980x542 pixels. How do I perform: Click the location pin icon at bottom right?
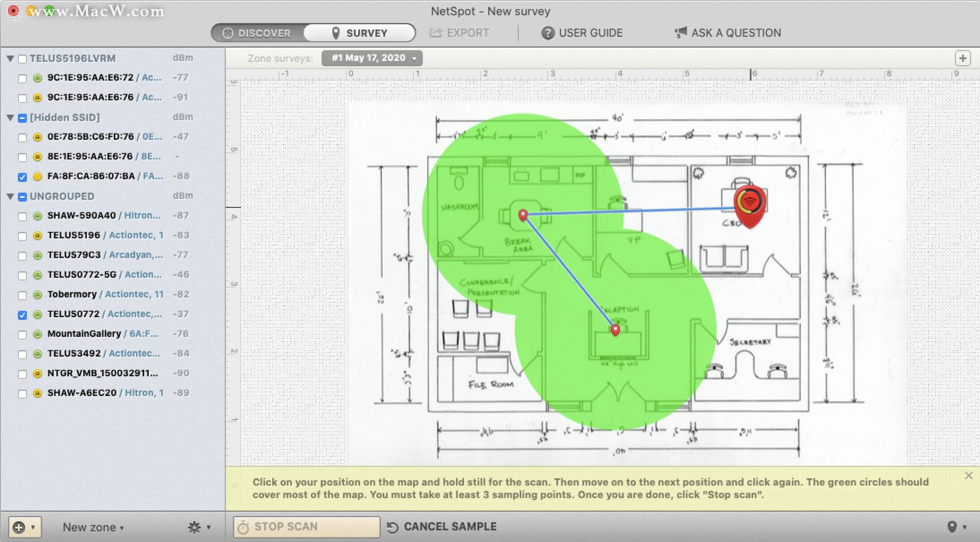(x=952, y=527)
